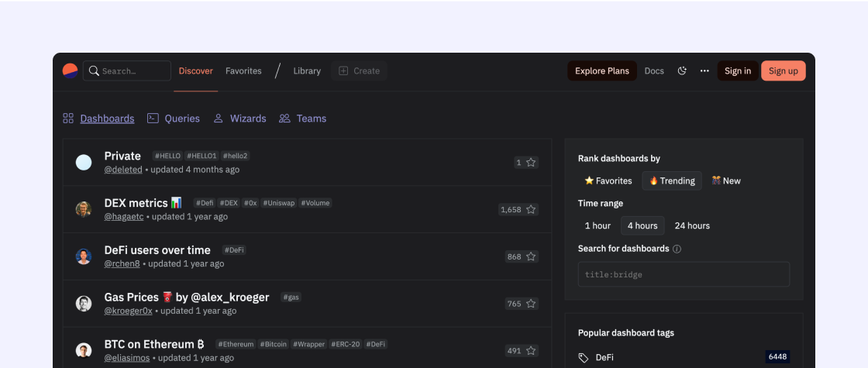Star the DeFi users over time dashboard
868x368 pixels.
point(531,256)
